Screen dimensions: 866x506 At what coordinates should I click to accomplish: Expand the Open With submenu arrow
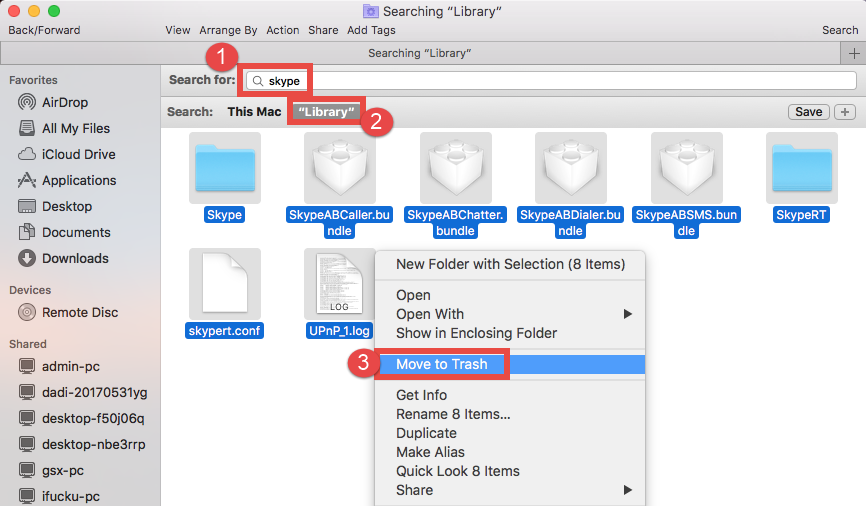click(627, 314)
